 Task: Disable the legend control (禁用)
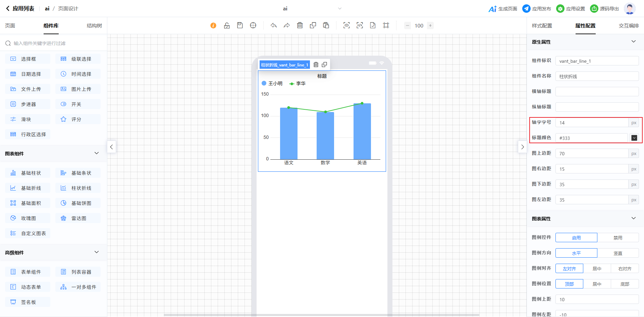[x=618, y=238]
